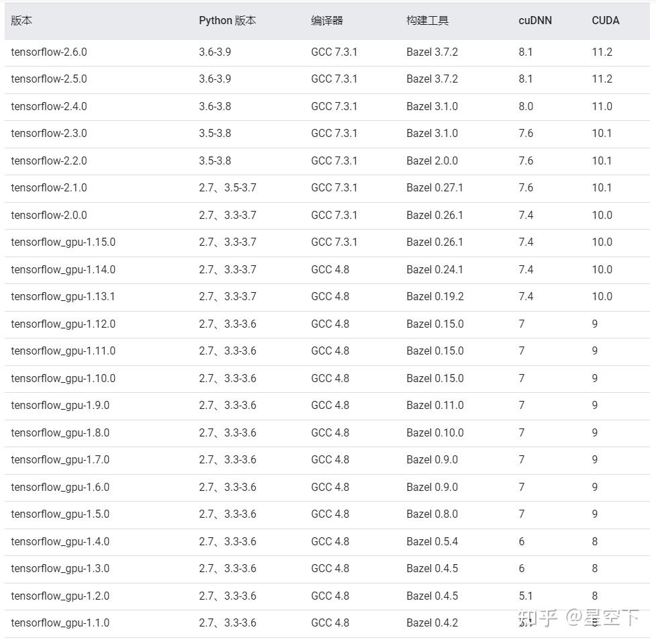This screenshot has height=644, width=656.
Task: Select the tensorflow_gpu-1.2.0 cell
Action: click(x=60, y=596)
